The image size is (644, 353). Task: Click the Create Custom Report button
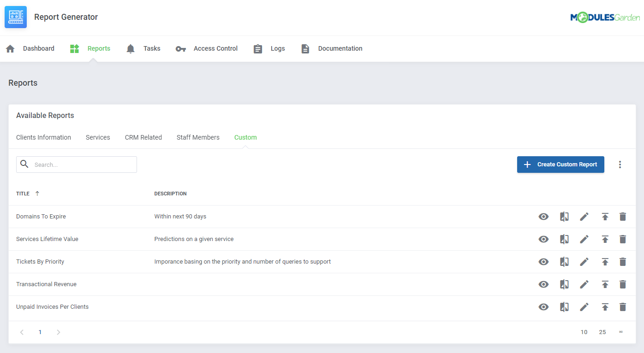(560, 165)
